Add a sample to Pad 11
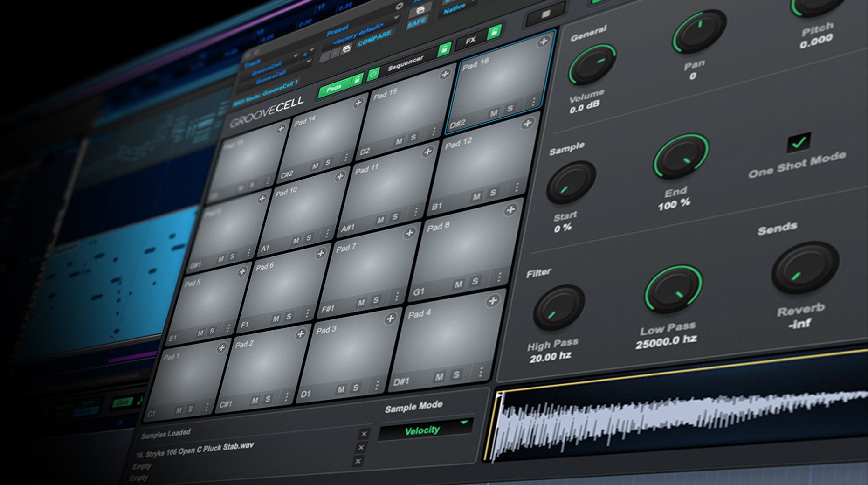The height and width of the screenshot is (485, 868). 427,152
